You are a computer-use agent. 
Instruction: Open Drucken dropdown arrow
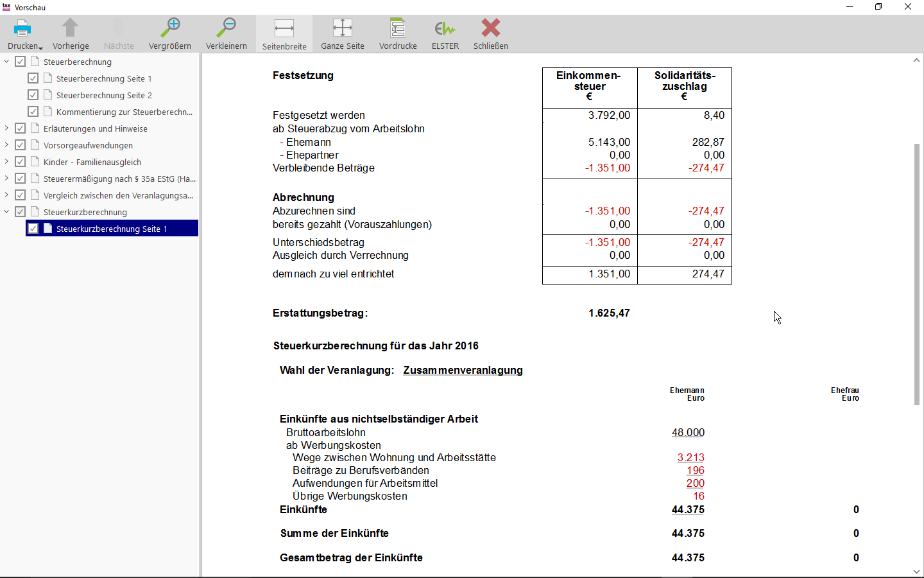[41, 48]
